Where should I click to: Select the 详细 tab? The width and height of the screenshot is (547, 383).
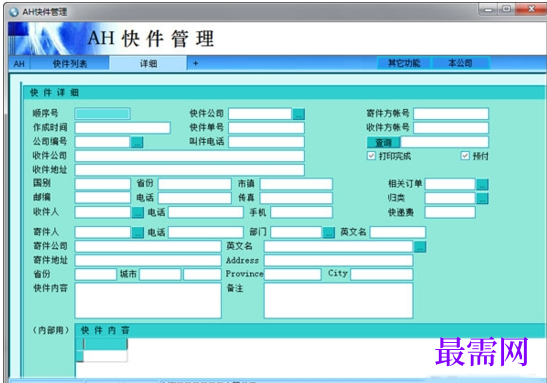tap(148, 63)
